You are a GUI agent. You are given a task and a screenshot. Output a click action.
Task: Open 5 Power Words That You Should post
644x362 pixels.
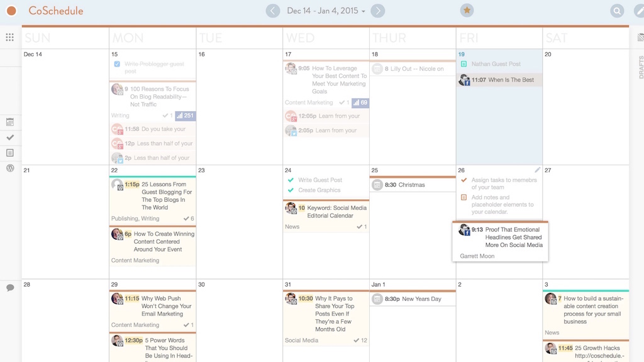click(152, 348)
